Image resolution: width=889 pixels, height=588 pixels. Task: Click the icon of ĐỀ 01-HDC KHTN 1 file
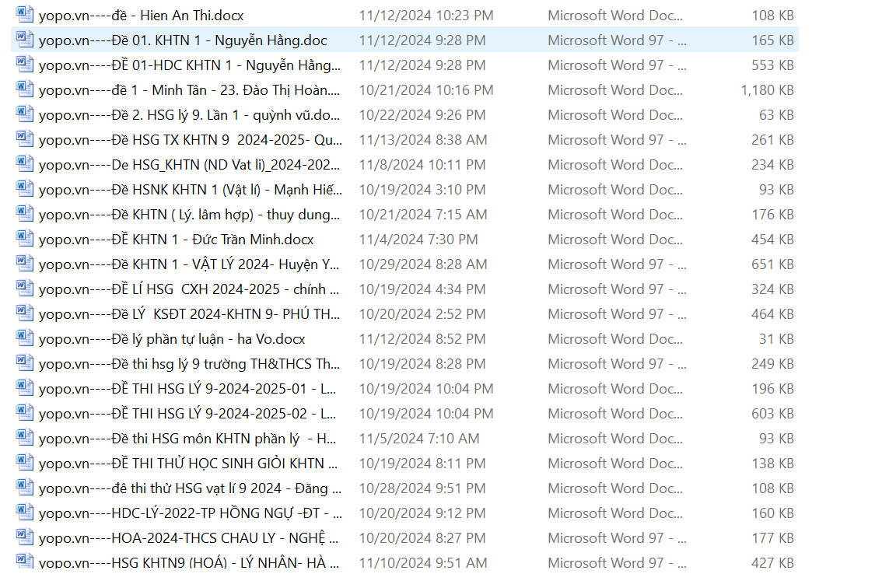click(x=25, y=65)
